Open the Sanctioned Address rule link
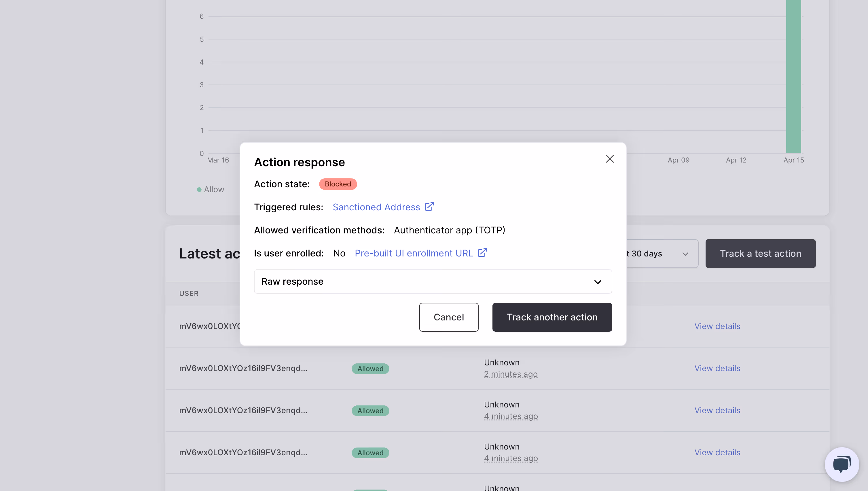This screenshot has height=491, width=868. [x=376, y=207]
